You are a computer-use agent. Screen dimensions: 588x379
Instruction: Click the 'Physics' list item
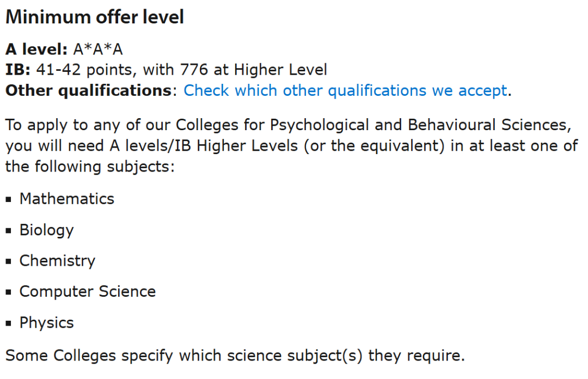click(47, 323)
